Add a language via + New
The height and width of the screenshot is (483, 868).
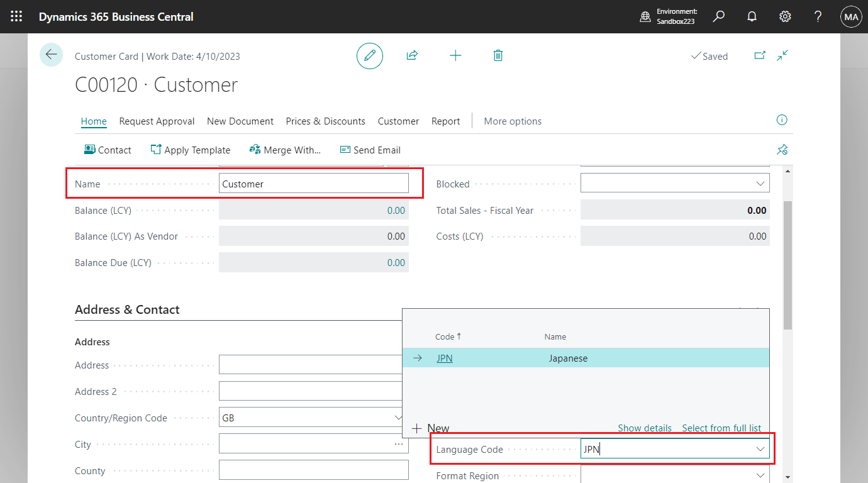[x=431, y=428]
